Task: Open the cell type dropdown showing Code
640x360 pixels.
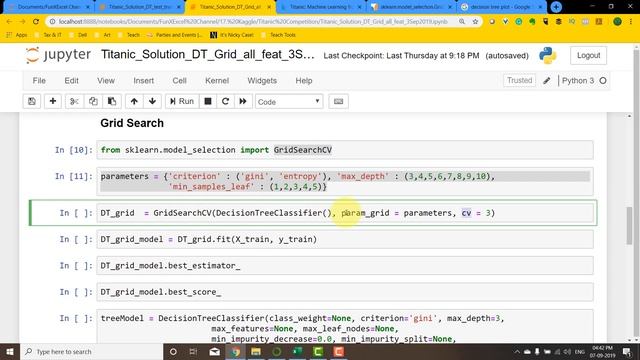Action: pyautogui.click(x=289, y=102)
